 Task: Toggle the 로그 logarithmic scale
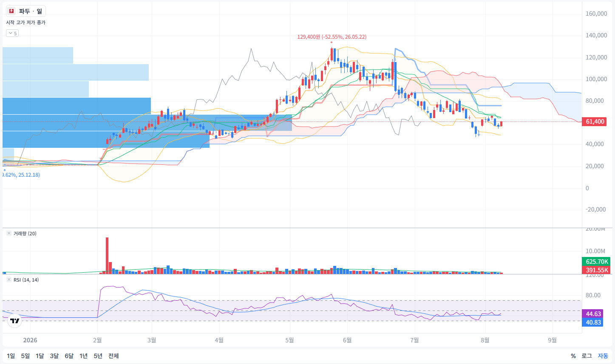[587, 356]
